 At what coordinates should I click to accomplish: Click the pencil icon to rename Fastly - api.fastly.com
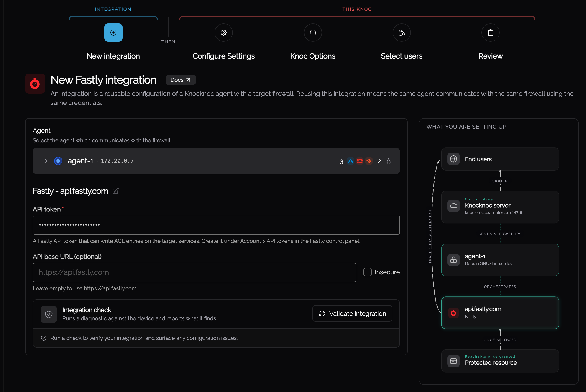(115, 191)
